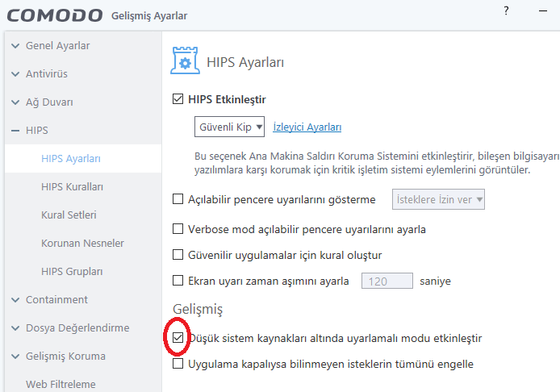Expand the Antivirüs section chevron

pyautogui.click(x=16, y=74)
